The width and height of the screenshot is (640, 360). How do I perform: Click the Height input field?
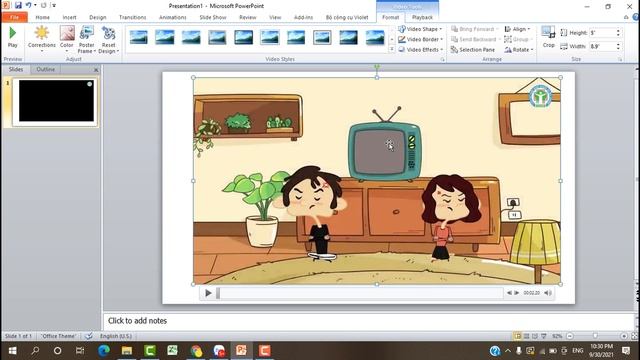[602, 33]
